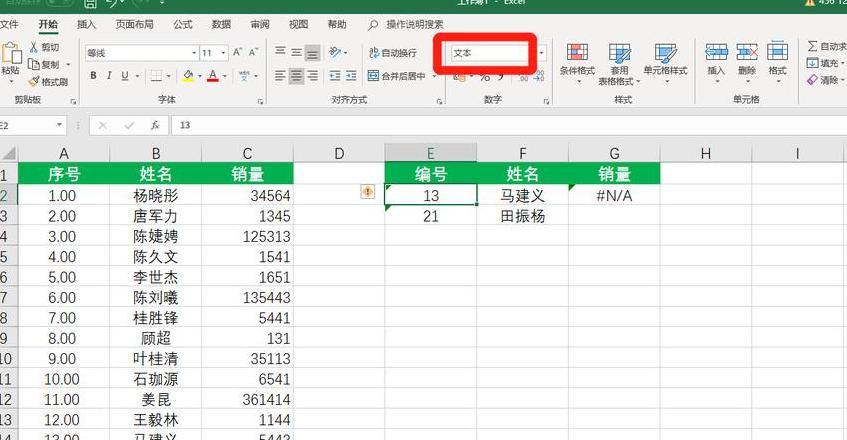
Task: Decrease indent icon
Action: [335, 76]
